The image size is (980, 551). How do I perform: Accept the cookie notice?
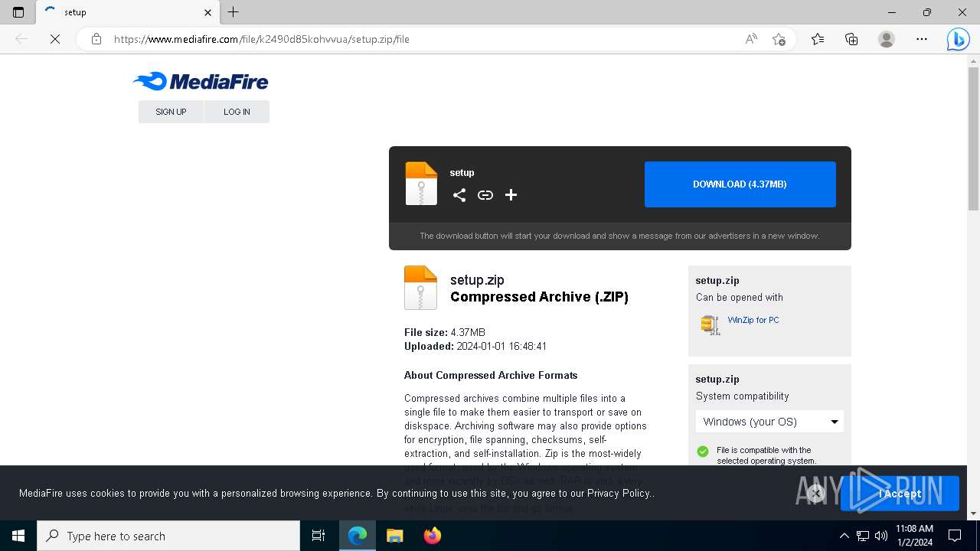click(900, 494)
